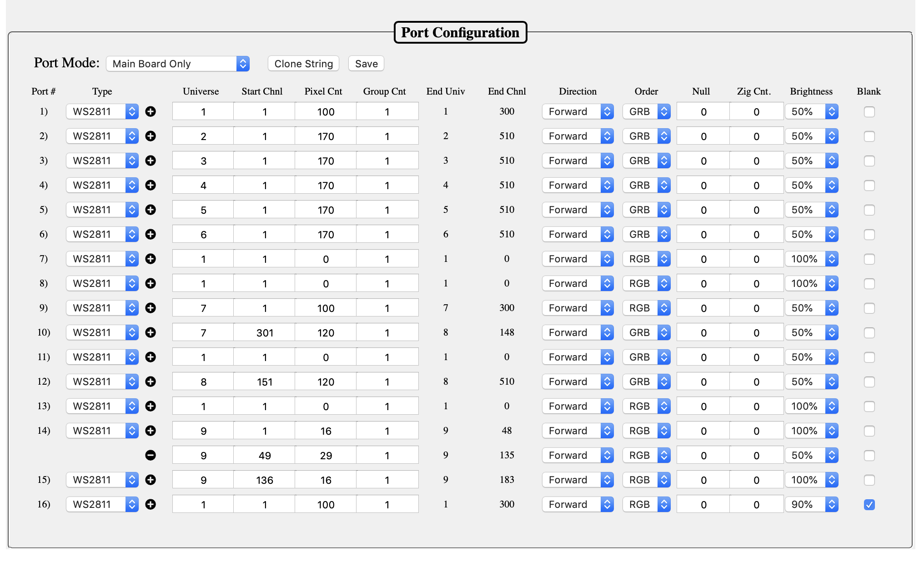The image size is (924, 562).
Task: Open the Type dropdown for port 2
Action: pos(102,136)
